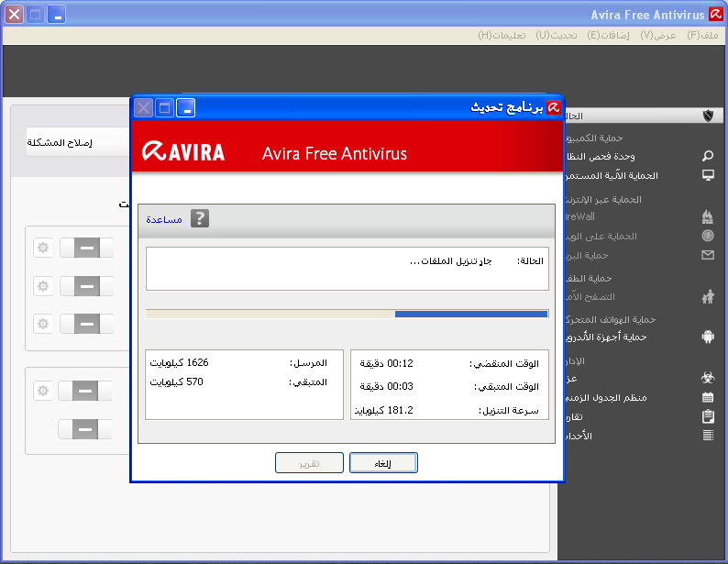728x564 pixels.
Task: Click the reports clipboard icon
Action: point(708,416)
